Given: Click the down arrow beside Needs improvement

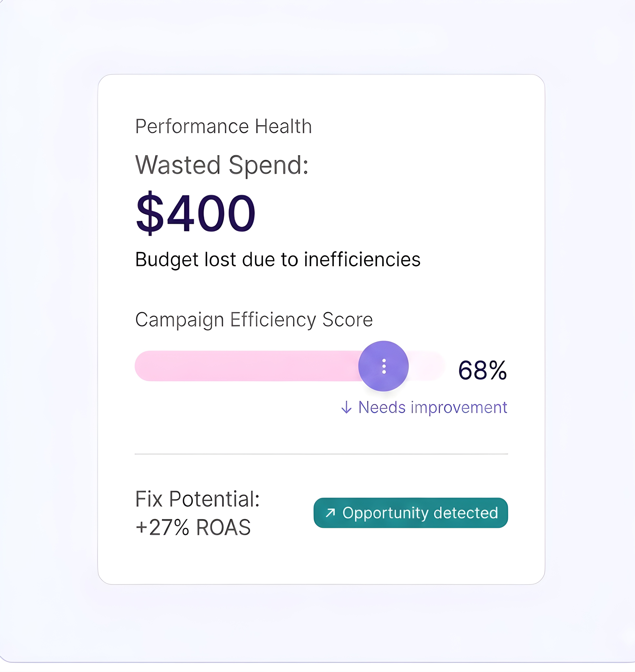Looking at the screenshot, I should click(346, 407).
